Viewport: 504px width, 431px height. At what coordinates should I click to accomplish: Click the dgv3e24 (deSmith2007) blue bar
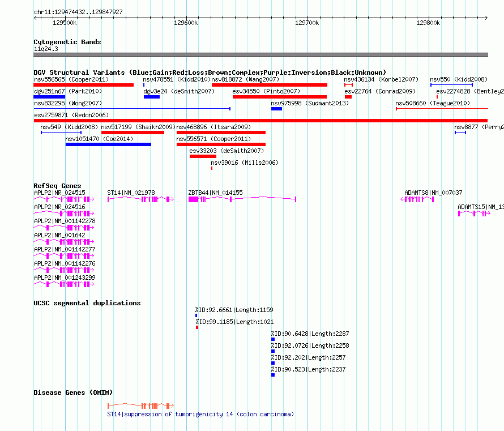point(152,97)
